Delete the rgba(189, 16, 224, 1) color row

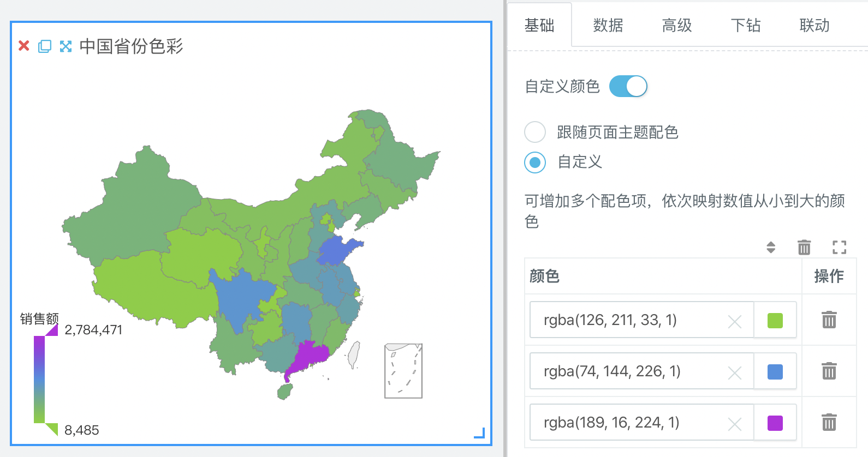coord(829,422)
